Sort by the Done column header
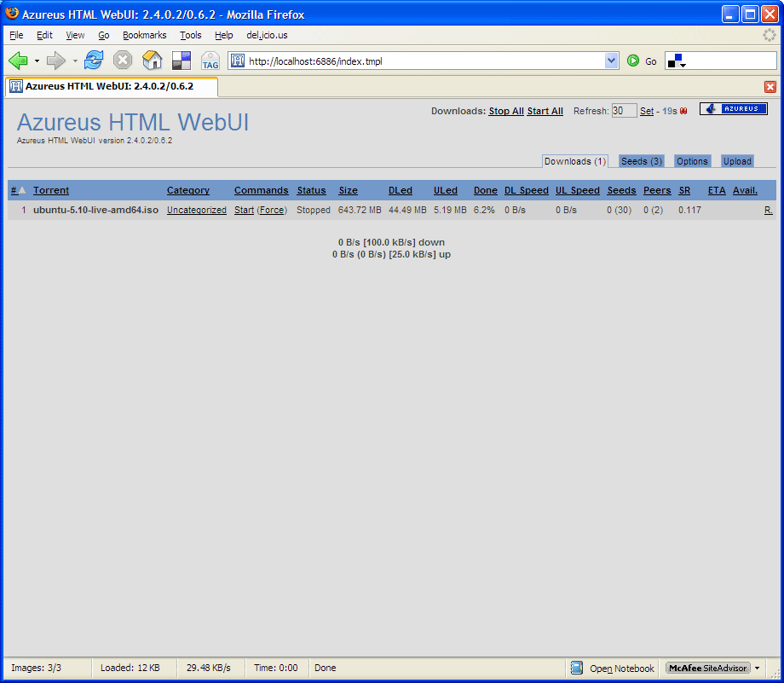The width and height of the screenshot is (784, 683). (x=486, y=190)
